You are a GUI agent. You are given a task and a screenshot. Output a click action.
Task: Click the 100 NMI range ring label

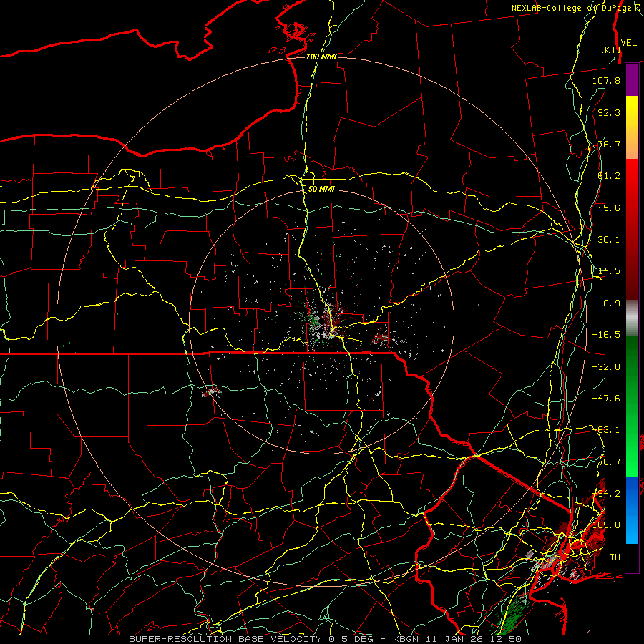(321, 57)
